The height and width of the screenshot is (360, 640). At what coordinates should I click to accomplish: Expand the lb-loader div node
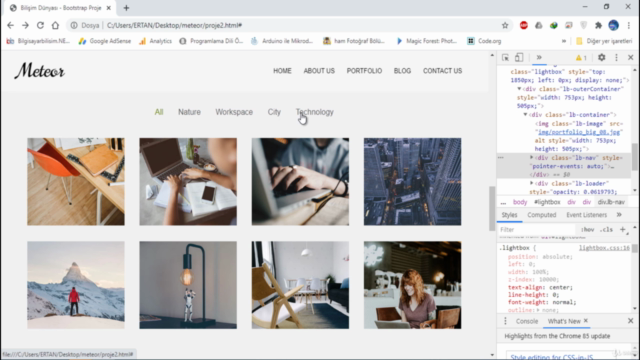[x=531, y=183]
